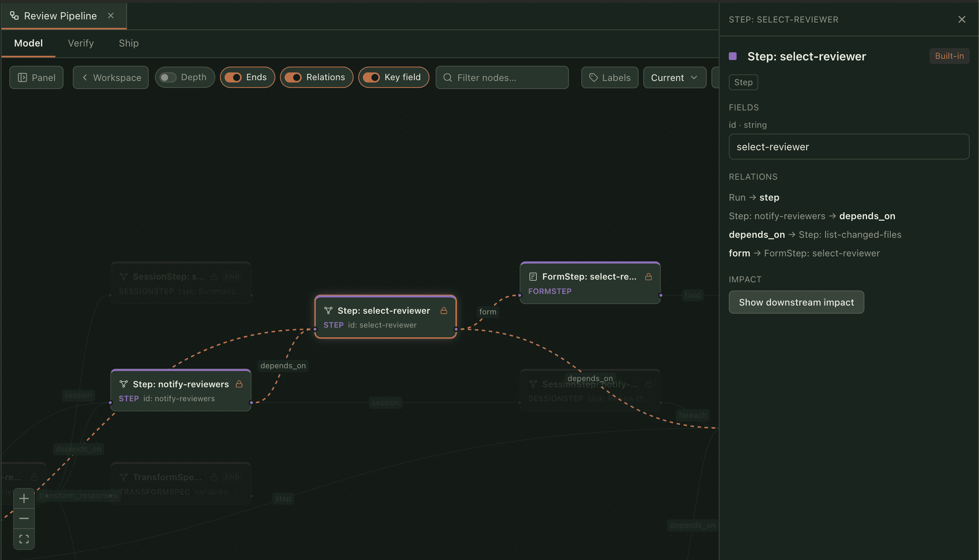The image size is (979, 560).
Task: Click the END badge on TransformSpe... node
Action: [x=232, y=477]
